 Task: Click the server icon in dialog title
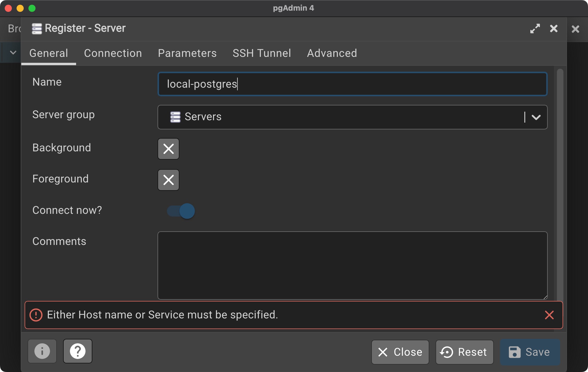point(37,29)
